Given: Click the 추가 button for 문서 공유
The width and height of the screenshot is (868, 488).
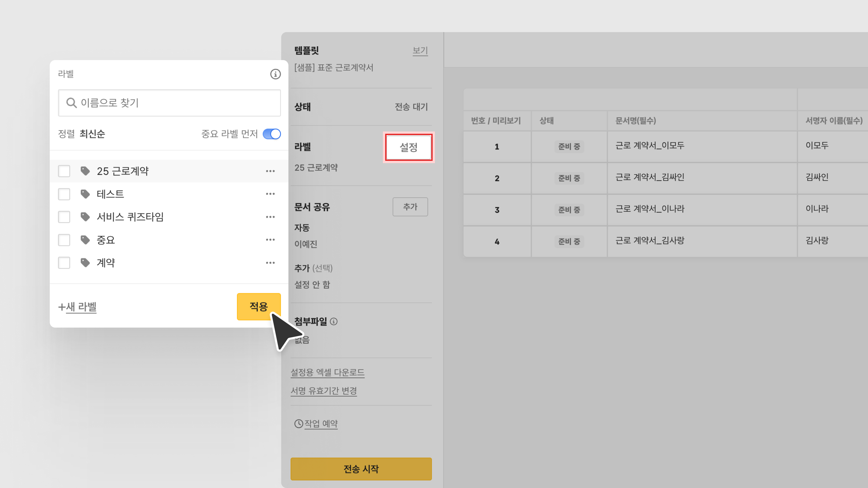Looking at the screenshot, I should (410, 207).
